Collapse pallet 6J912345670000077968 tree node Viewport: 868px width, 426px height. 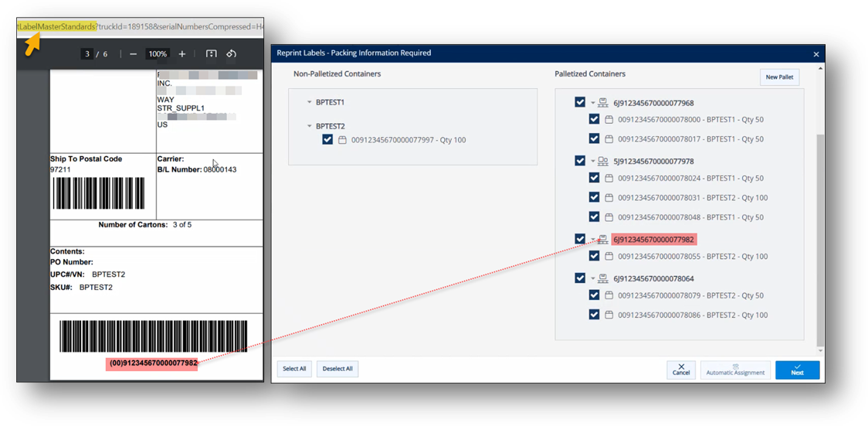point(594,103)
